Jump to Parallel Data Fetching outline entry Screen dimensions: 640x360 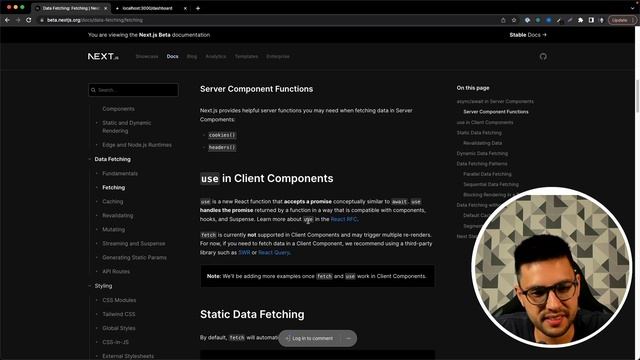click(487, 174)
